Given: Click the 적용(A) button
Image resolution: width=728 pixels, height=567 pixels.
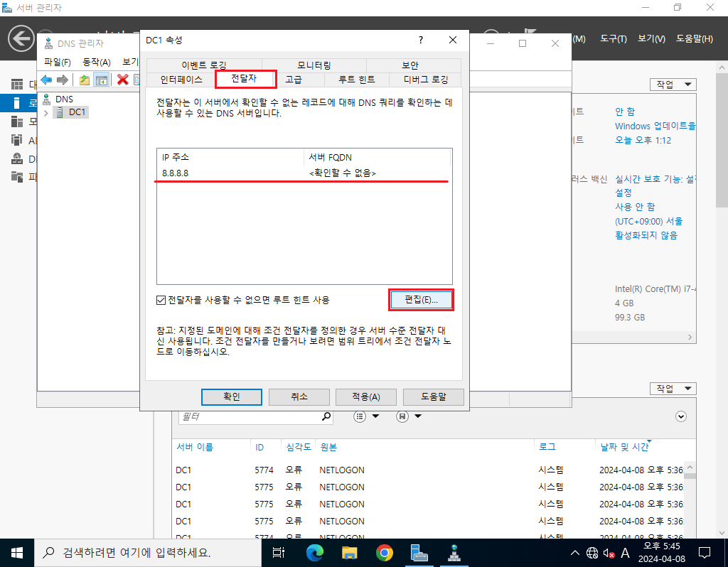Looking at the screenshot, I should 366,396.
